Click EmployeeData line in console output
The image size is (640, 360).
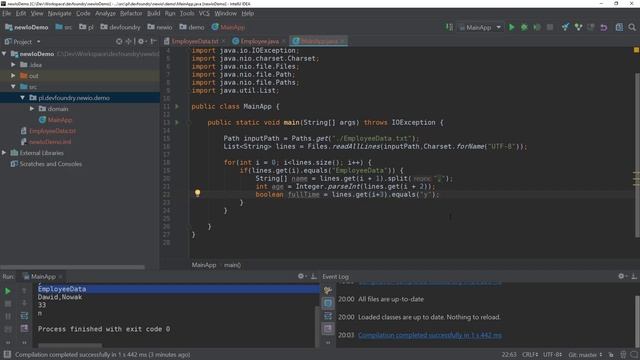(x=62, y=289)
